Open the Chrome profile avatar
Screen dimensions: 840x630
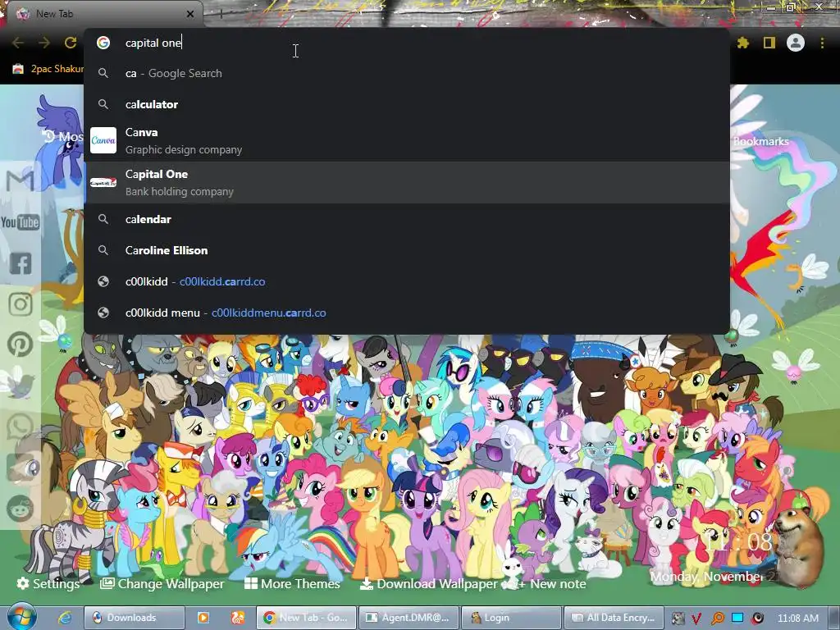pyautogui.click(x=796, y=43)
